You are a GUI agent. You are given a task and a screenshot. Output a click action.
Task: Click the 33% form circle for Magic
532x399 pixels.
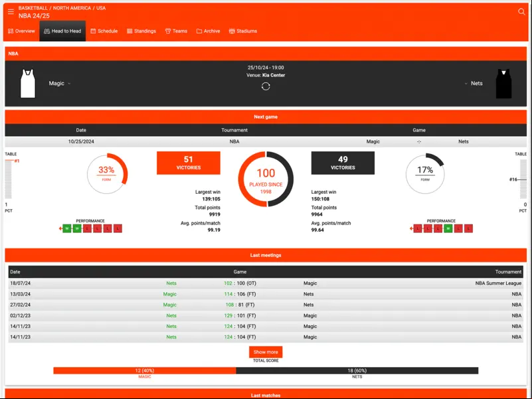coord(107,174)
